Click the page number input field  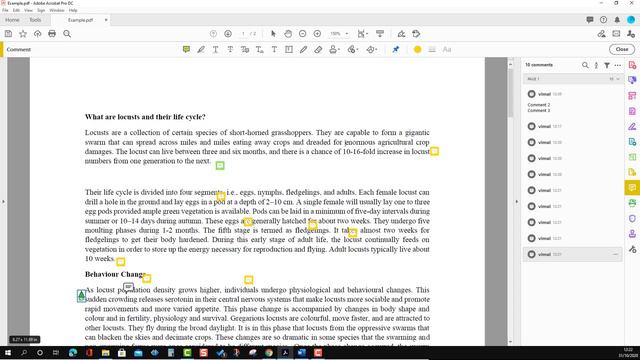[x=243, y=34]
